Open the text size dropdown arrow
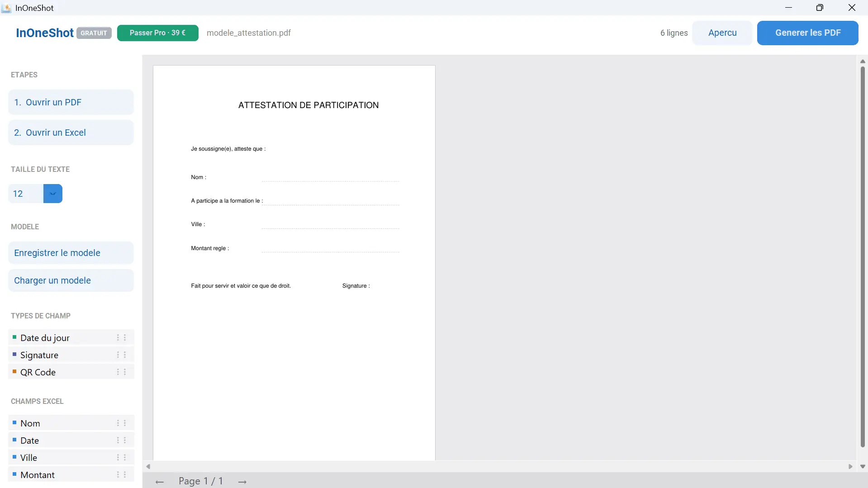This screenshot has width=868, height=488. [x=53, y=194]
